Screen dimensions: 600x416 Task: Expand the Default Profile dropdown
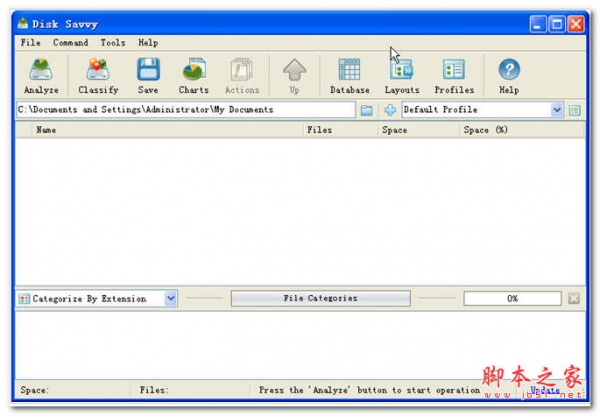click(x=557, y=110)
